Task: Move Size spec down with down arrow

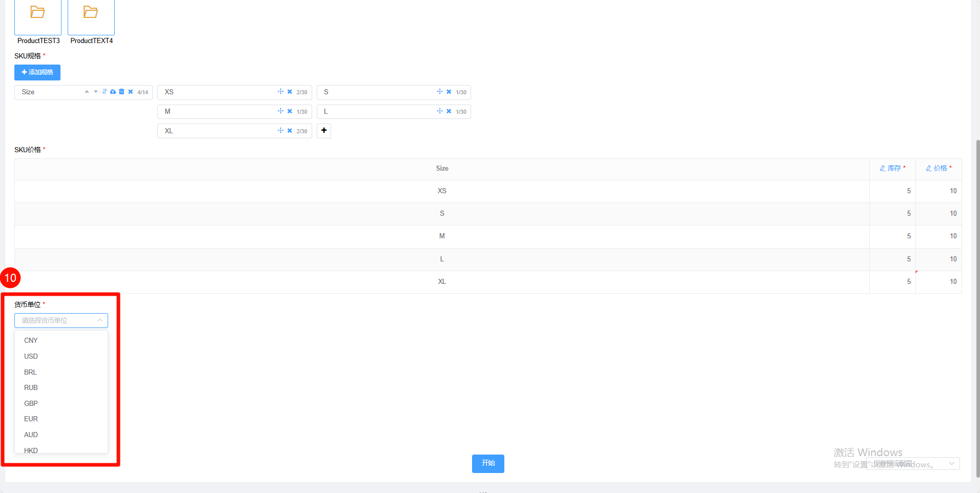Action: pos(95,92)
